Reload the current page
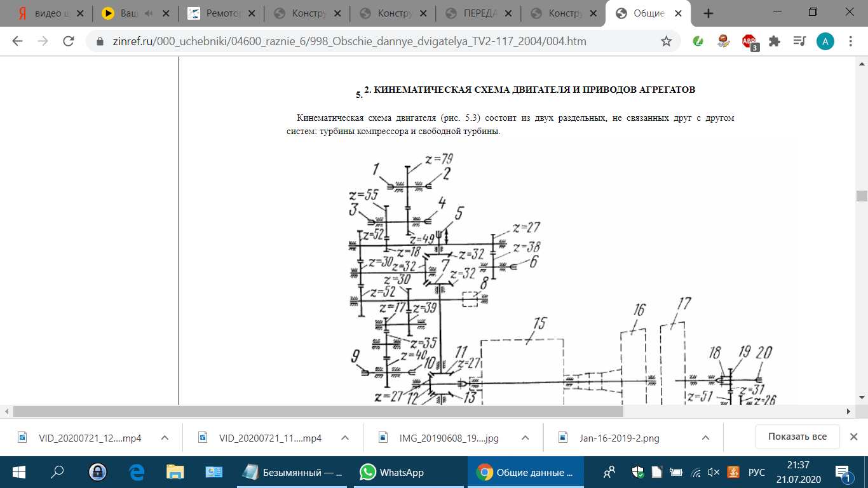The height and width of the screenshot is (488, 868). tap(69, 41)
